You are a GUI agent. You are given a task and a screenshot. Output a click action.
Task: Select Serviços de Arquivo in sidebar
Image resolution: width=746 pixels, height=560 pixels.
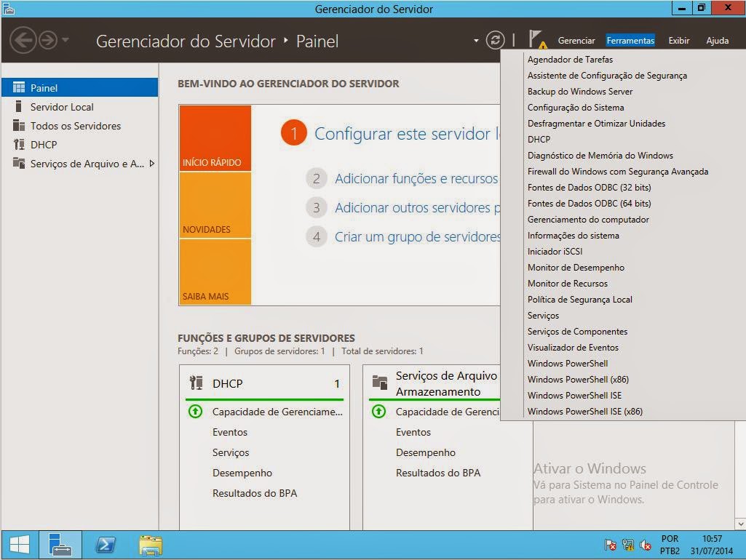click(80, 164)
